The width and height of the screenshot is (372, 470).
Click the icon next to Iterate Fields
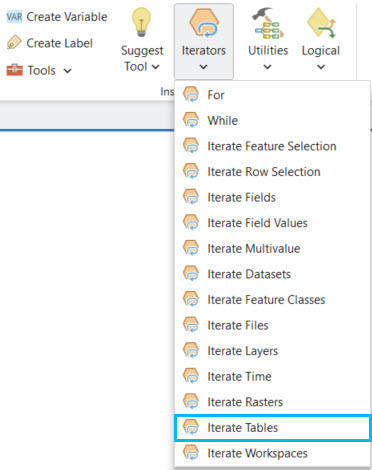pyautogui.click(x=191, y=197)
